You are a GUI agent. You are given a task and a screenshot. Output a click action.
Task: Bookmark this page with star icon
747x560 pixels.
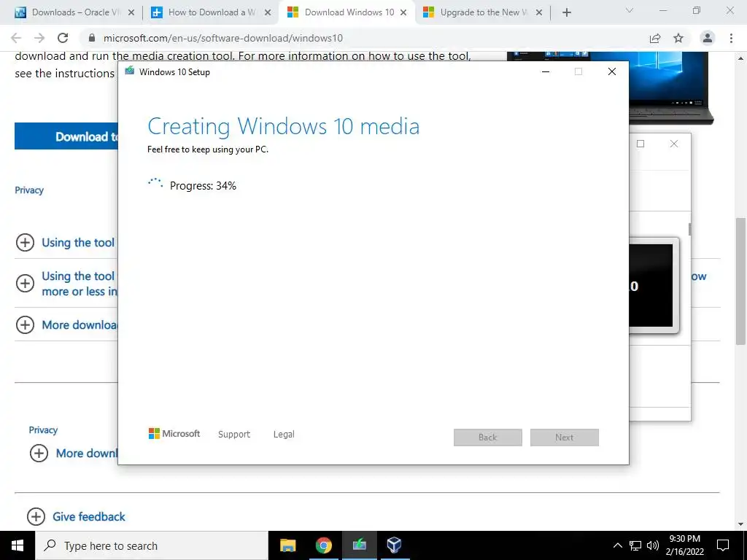pos(678,38)
